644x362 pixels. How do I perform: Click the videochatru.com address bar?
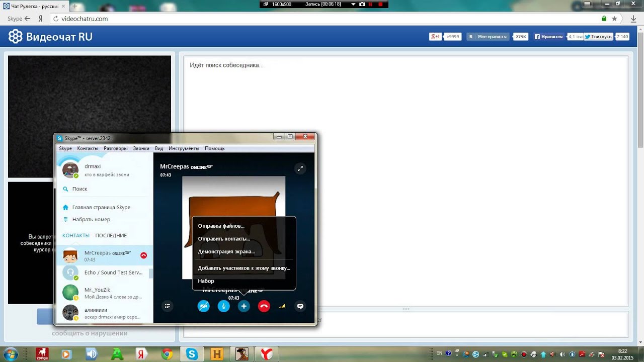click(322, 19)
